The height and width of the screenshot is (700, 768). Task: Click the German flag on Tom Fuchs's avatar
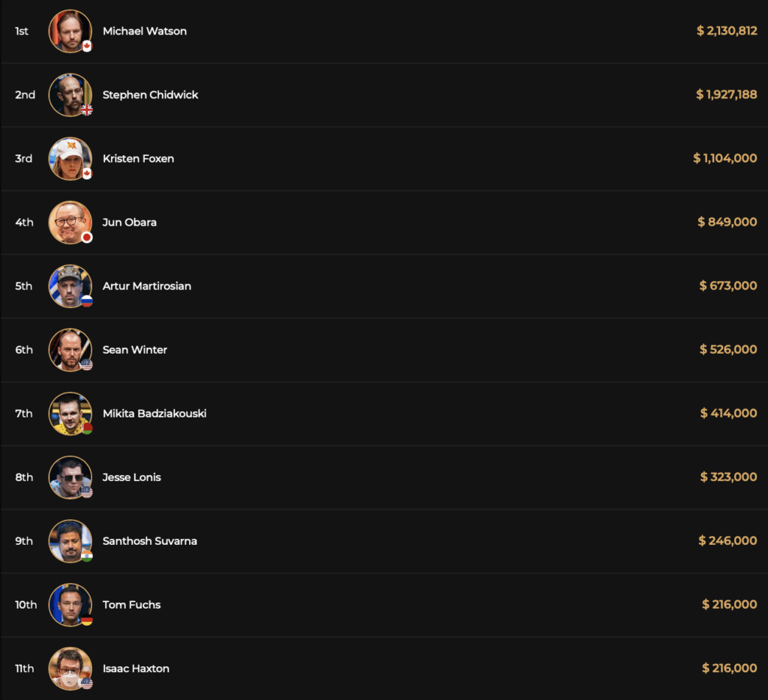pos(87,620)
